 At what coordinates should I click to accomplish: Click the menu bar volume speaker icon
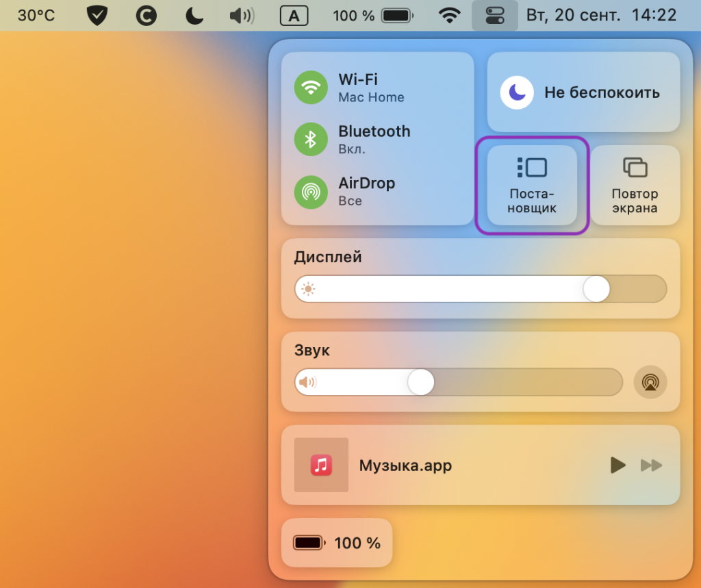[x=242, y=16]
